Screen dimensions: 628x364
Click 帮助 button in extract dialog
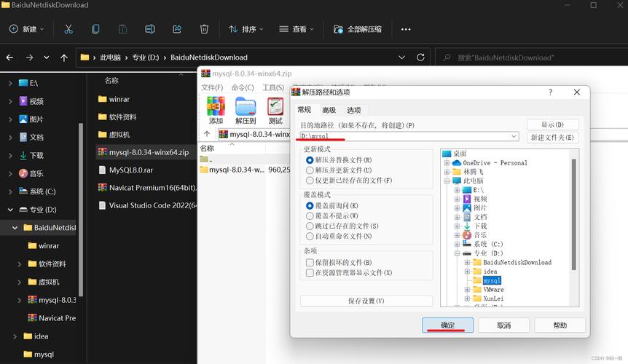pyautogui.click(x=560, y=325)
